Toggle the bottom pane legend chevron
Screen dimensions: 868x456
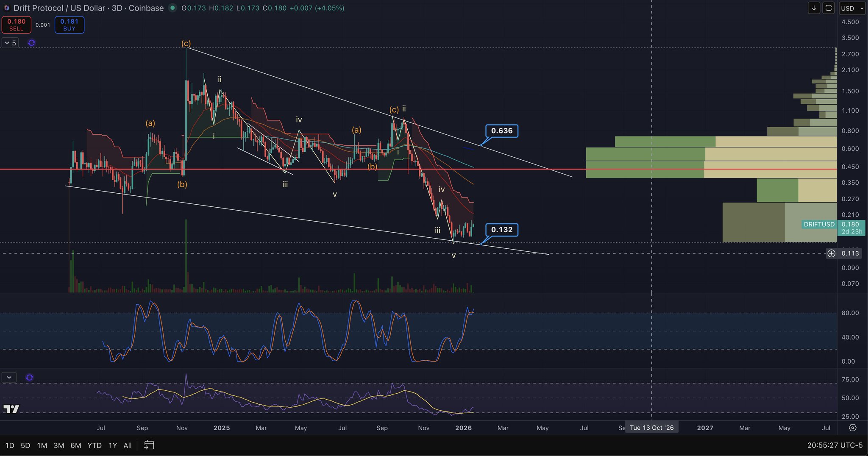point(9,378)
